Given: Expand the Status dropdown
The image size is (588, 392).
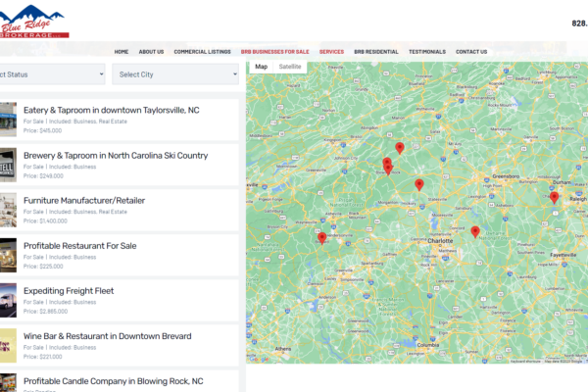Looking at the screenshot, I should pyautogui.click(x=52, y=74).
